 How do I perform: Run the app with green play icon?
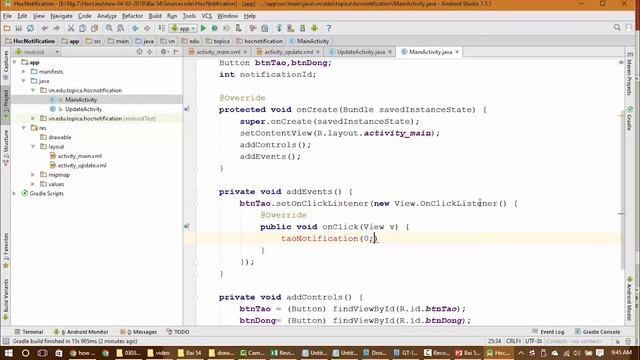[203, 28]
